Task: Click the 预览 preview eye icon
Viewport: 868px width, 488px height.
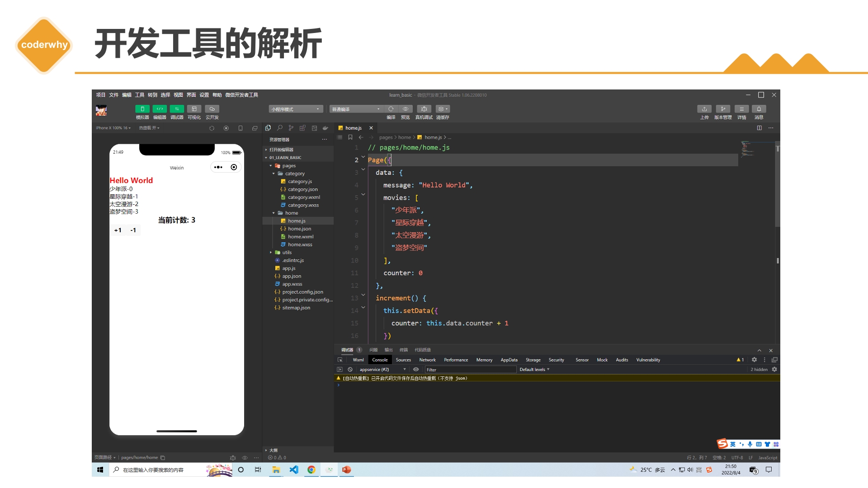Action: [406, 109]
